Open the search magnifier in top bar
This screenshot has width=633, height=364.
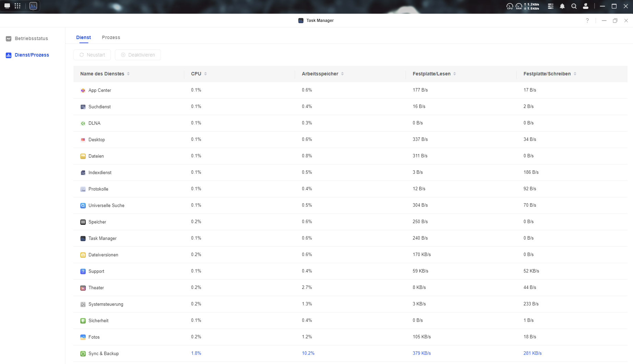pyautogui.click(x=574, y=6)
